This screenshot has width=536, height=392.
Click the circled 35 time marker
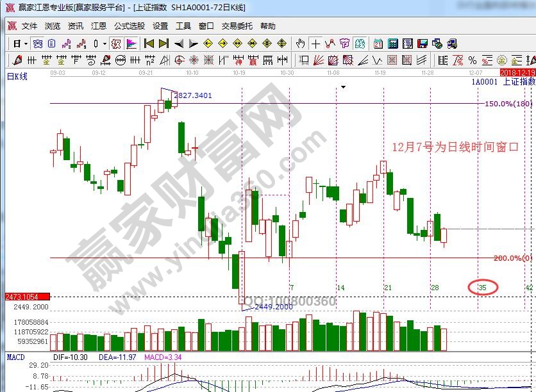(482, 288)
